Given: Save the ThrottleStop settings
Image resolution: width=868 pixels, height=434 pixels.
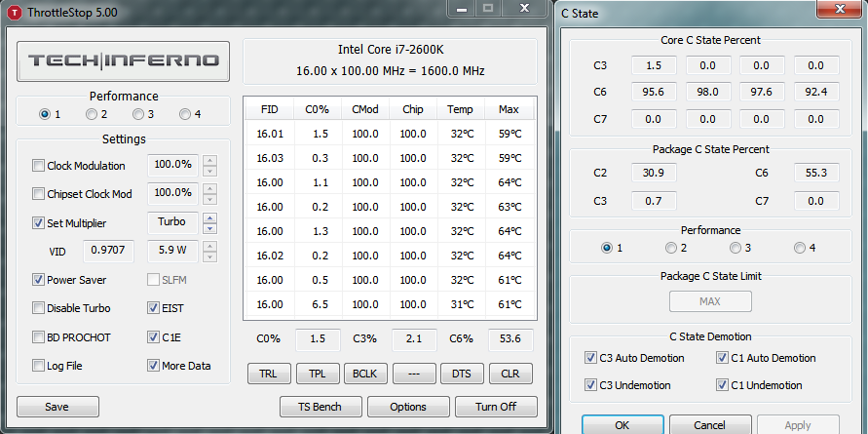Looking at the screenshot, I should (x=57, y=407).
